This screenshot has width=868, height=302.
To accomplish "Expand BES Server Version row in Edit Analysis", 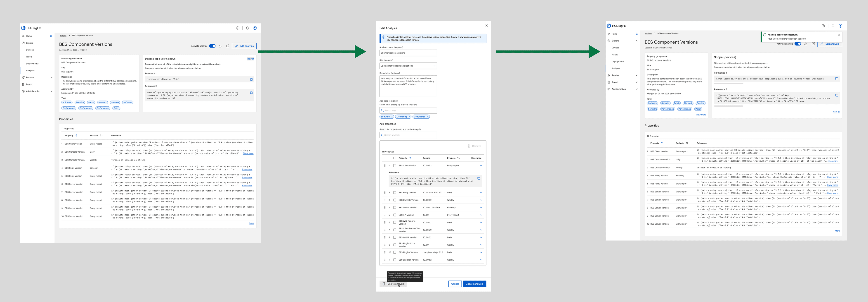I will coord(481,208).
